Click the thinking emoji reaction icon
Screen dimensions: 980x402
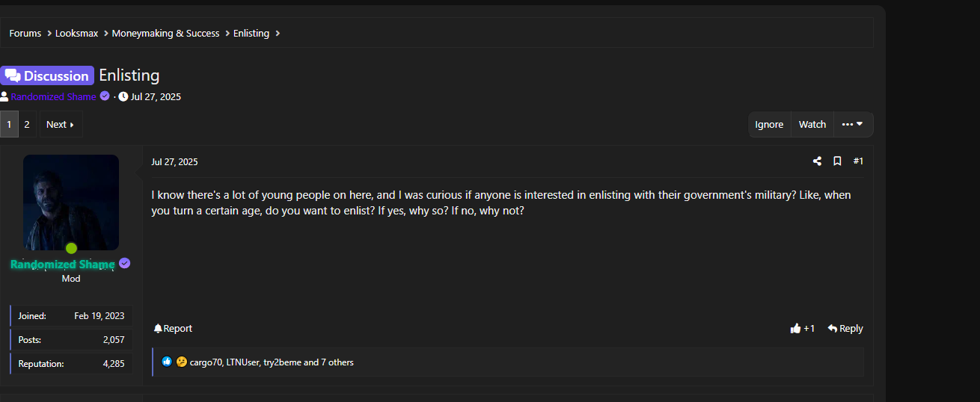click(x=181, y=362)
